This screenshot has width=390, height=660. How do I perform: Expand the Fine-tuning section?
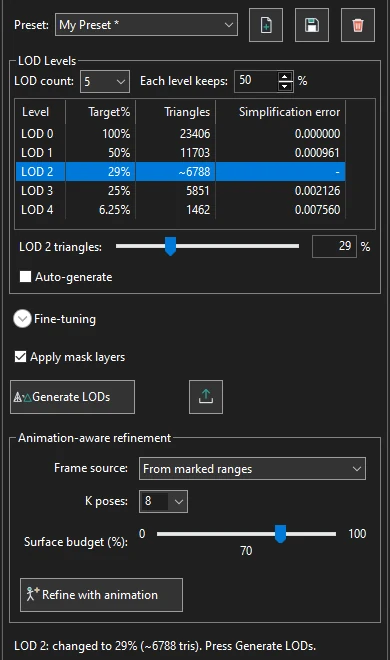point(22,319)
